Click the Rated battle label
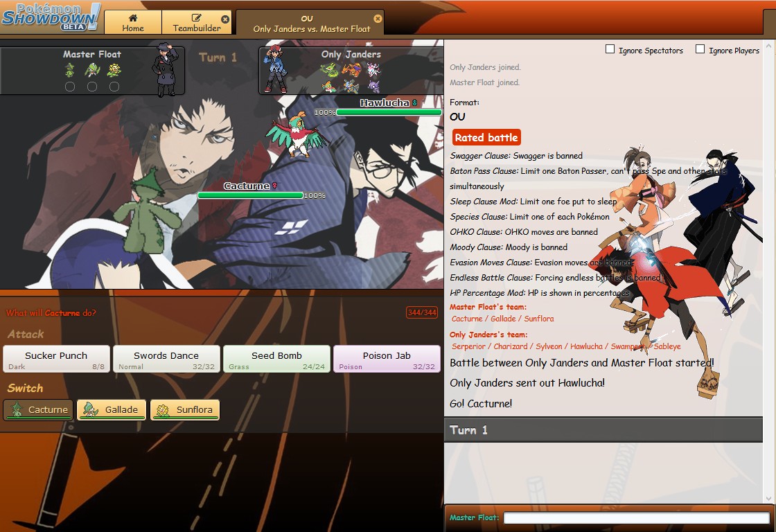Viewport: 776px width, 532px height. pos(486,138)
